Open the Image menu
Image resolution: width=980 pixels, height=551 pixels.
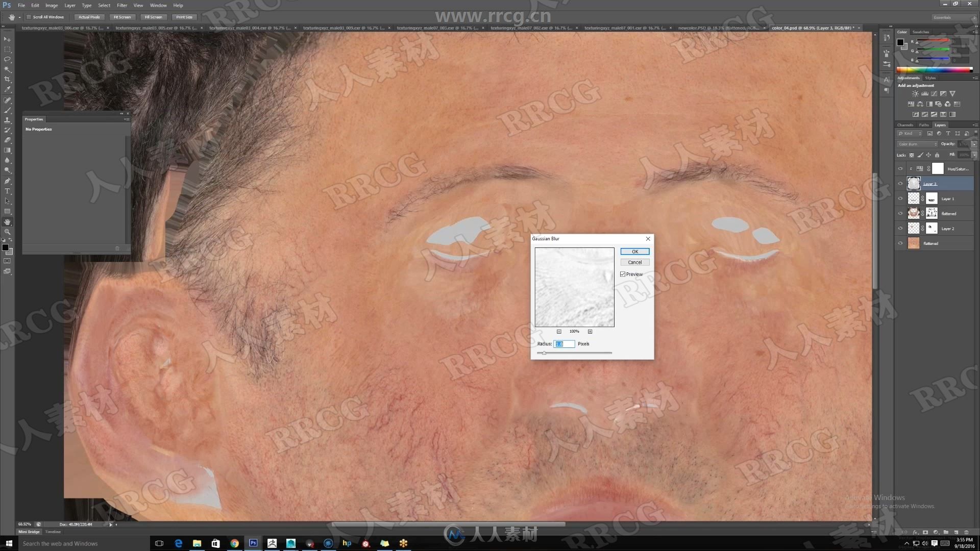52,6
